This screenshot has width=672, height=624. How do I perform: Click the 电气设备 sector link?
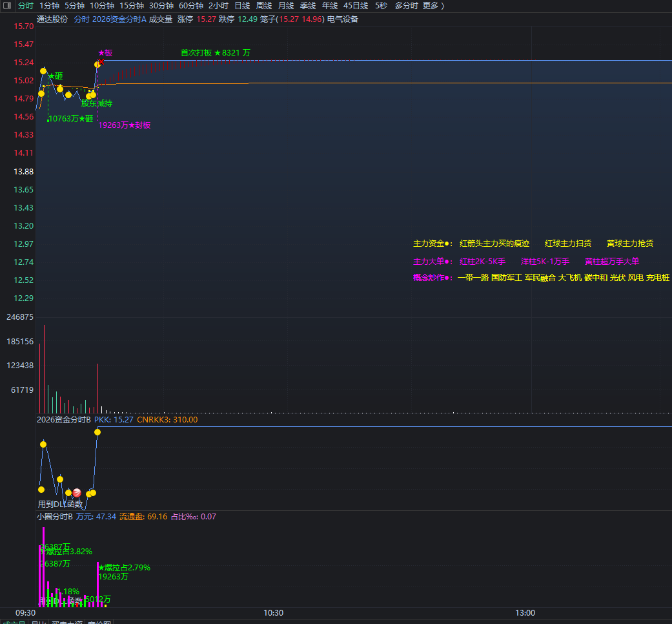(x=343, y=19)
